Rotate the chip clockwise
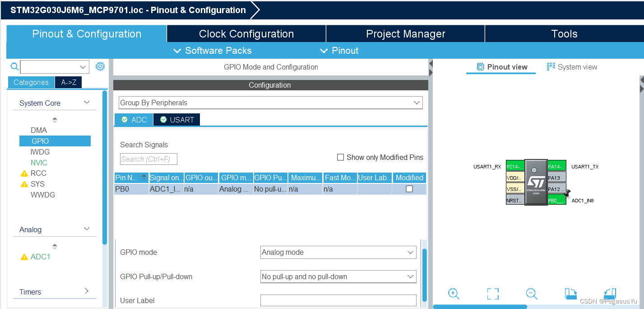The width and height of the screenshot is (644, 309). [571, 294]
